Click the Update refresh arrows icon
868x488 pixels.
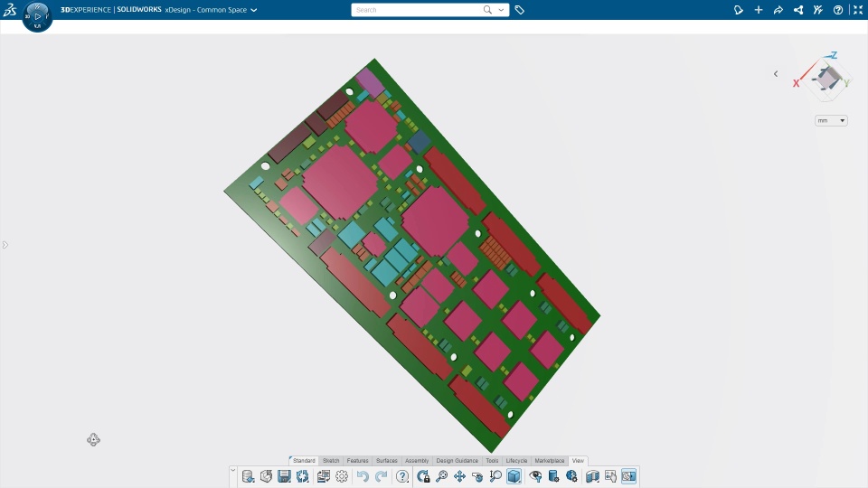302,476
